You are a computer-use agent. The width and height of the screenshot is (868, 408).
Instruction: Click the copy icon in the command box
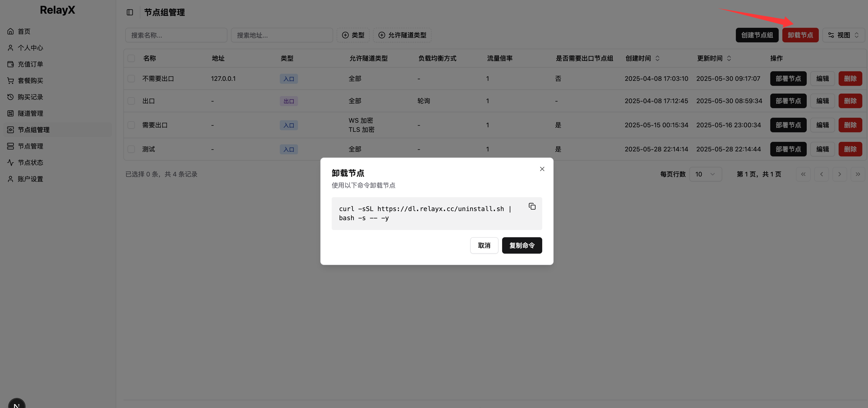click(x=532, y=206)
